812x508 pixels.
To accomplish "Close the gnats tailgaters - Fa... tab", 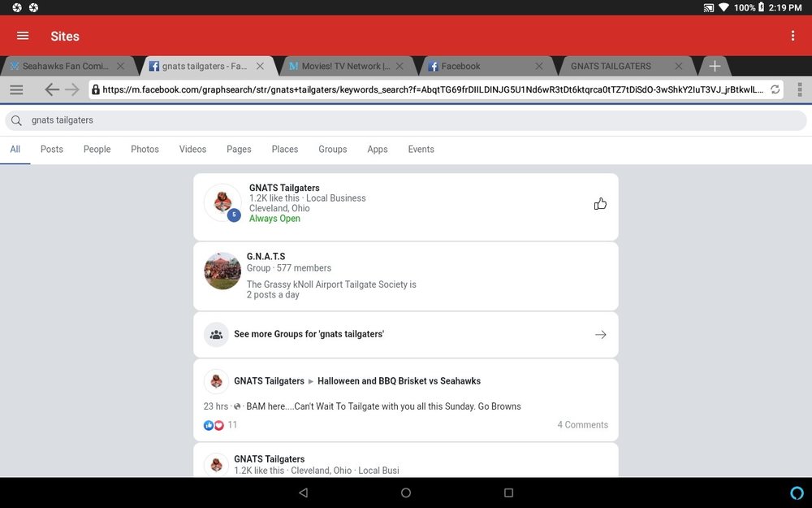I will (261, 66).
